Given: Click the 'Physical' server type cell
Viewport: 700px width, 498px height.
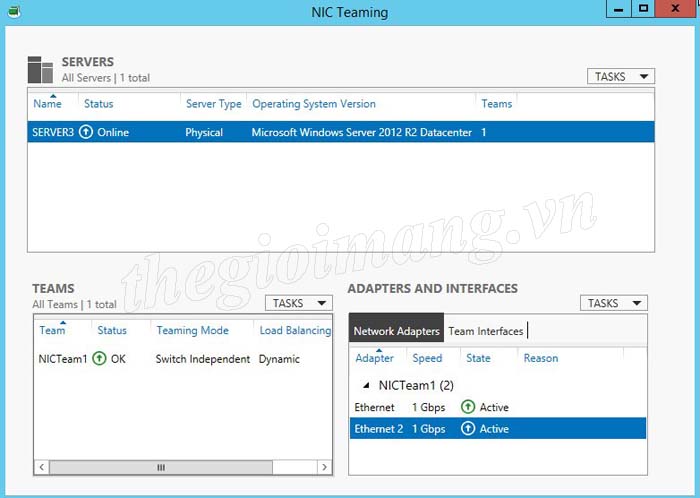Looking at the screenshot, I should click(204, 133).
